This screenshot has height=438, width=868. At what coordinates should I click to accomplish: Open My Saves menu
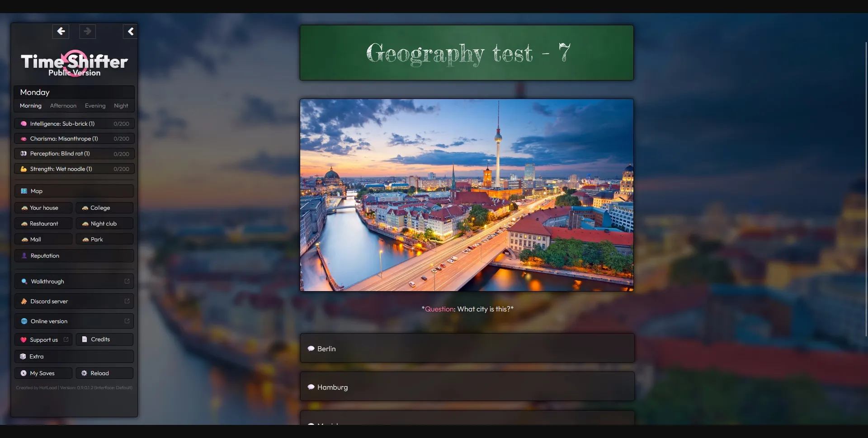coord(43,373)
